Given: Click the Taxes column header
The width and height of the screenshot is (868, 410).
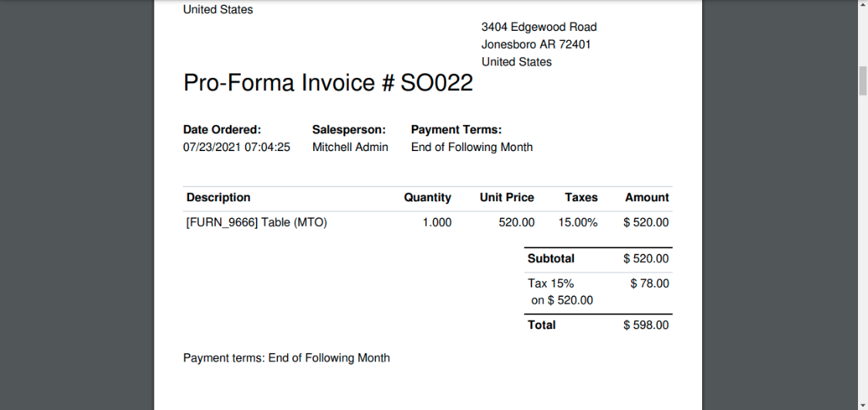Looking at the screenshot, I should [x=581, y=197].
